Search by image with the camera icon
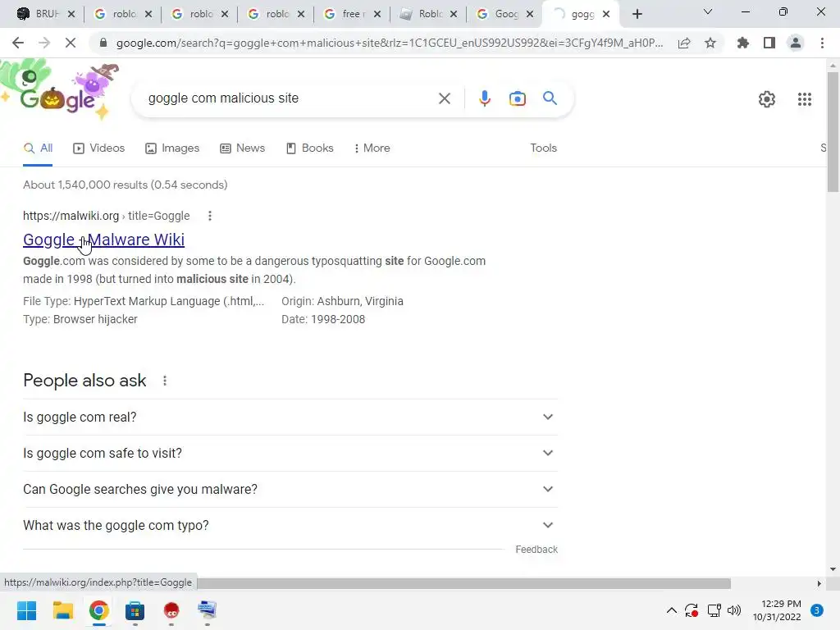 click(517, 98)
